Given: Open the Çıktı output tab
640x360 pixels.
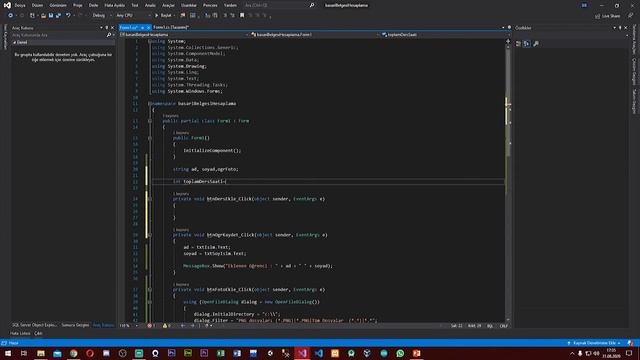Looking at the screenshot, I should click(x=38, y=333).
